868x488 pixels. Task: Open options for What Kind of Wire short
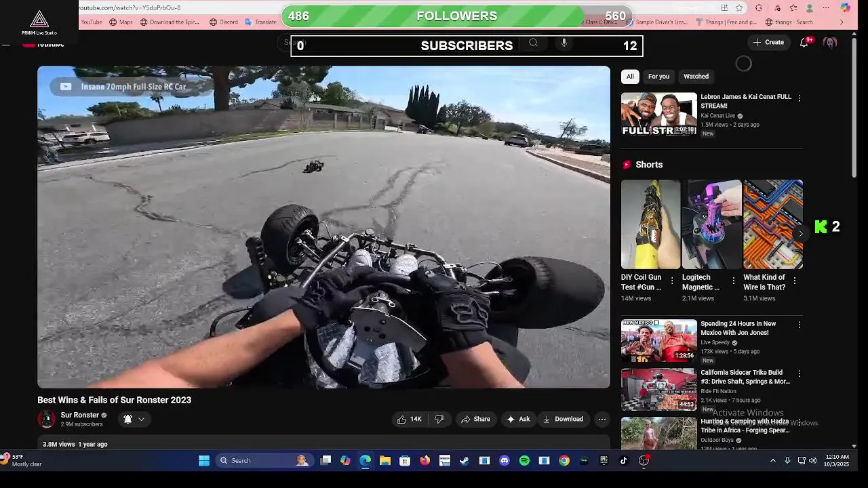pos(795,281)
